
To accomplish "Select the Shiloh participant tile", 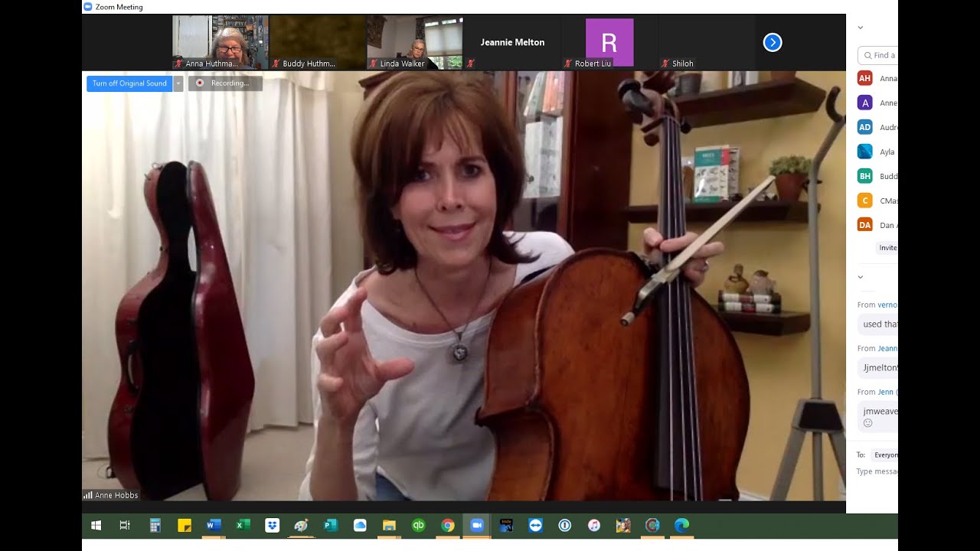I will pyautogui.click(x=707, y=42).
